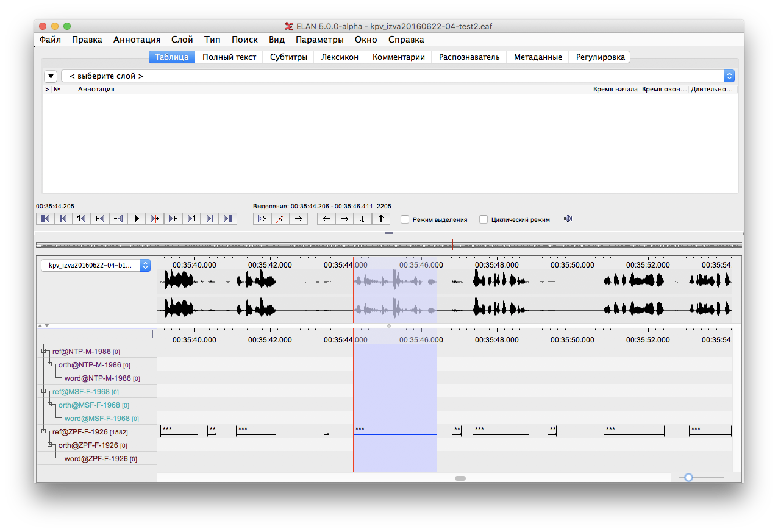Go back one frame with the F◀ button
This screenshot has width=778, height=532.
pyautogui.click(x=99, y=218)
